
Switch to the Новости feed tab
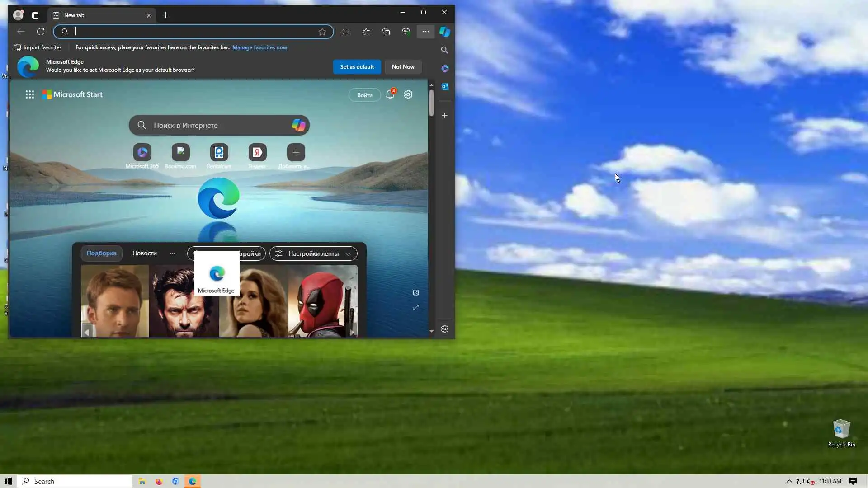click(x=144, y=253)
